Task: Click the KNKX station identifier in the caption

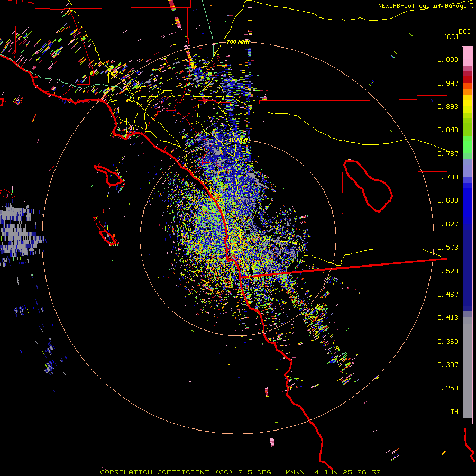Action: [295, 472]
